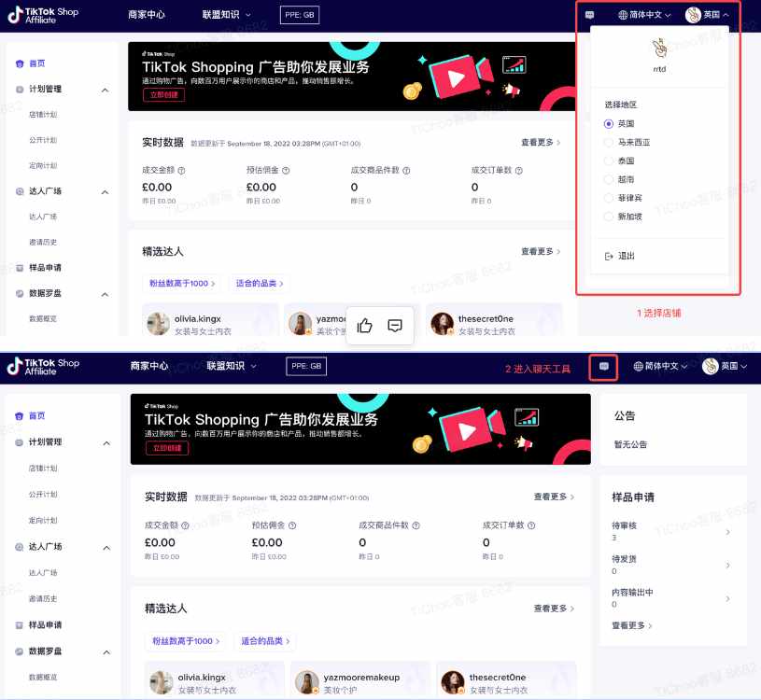Viewport: 761px width, 700px height.
Task: Open the 简体中文 language dropdown in lower screenshot
Action: (660, 366)
